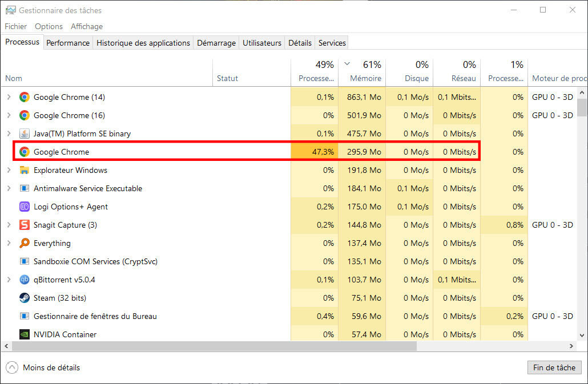The width and height of the screenshot is (588, 384).
Task: Sort by the Statut column header
Action: 252,72
